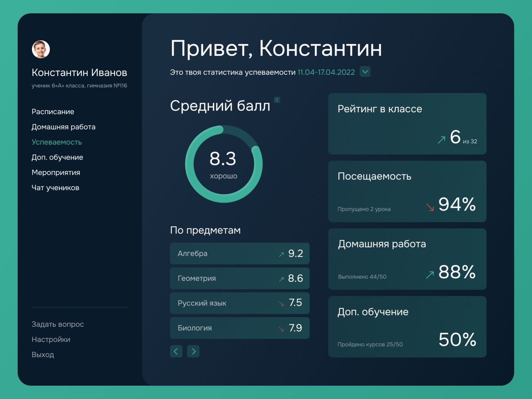Image resolution: width=532 pixels, height=399 pixels.
Task: Select the Геометрия subject card
Action: pos(239,278)
